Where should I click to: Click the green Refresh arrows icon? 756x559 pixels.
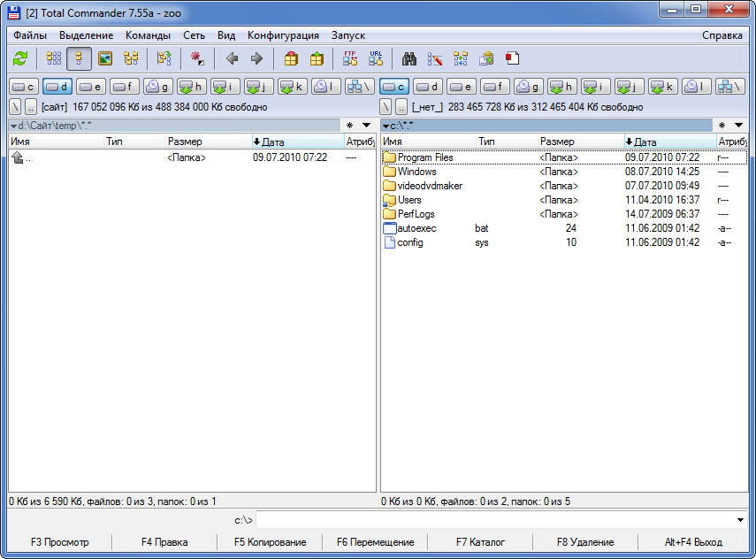click(x=20, y=59)
